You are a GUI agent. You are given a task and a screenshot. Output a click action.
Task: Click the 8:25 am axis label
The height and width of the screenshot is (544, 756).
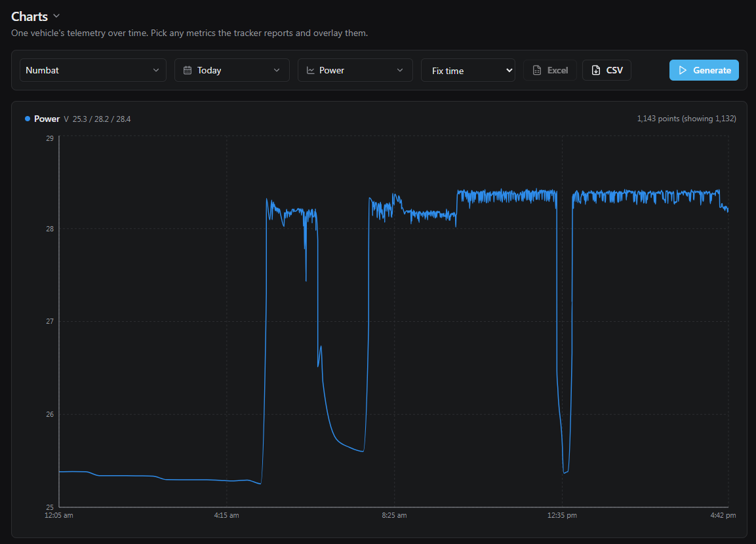(x=395, y=515)
